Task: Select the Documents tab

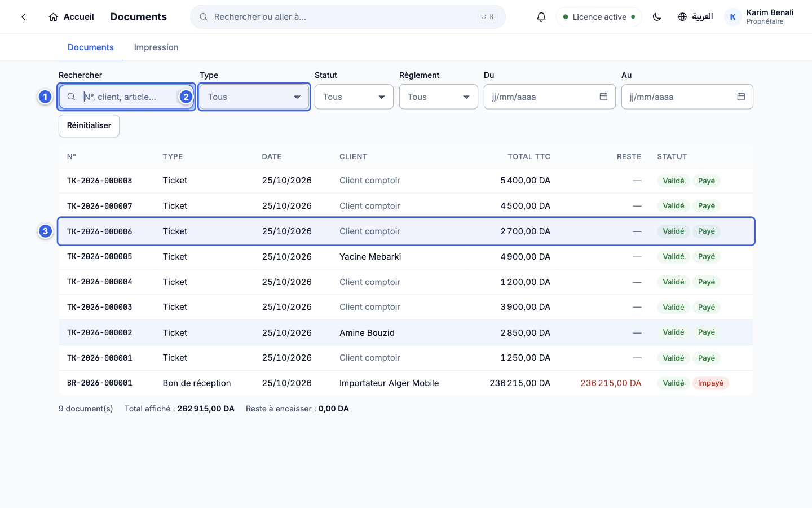Action: pos(91,47)
